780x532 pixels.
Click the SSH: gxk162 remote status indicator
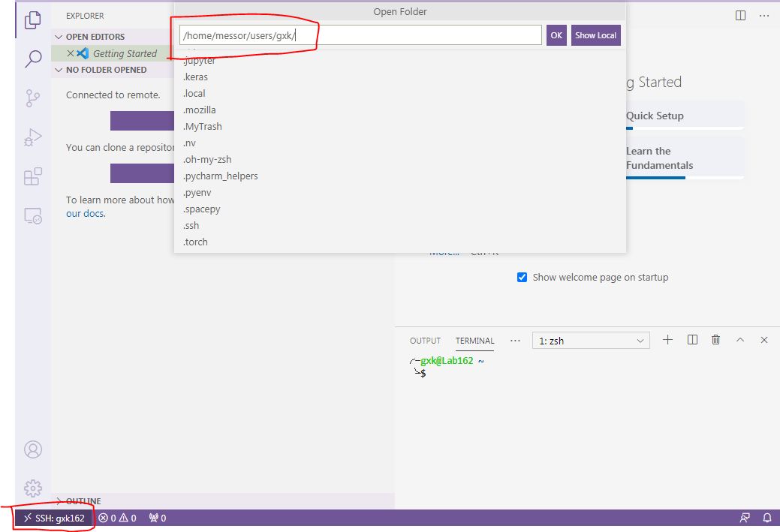(54, 518)
